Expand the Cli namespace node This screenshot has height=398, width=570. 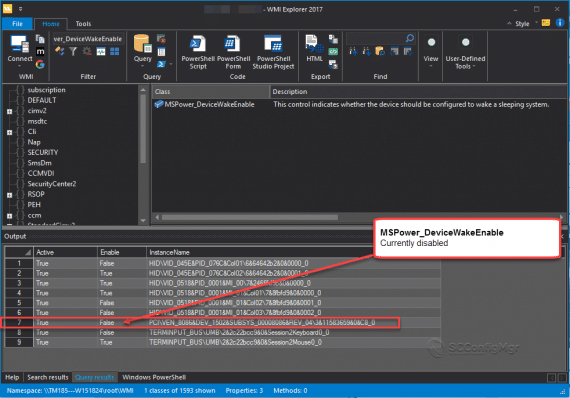pyautogui.click(x=10, y=132)
